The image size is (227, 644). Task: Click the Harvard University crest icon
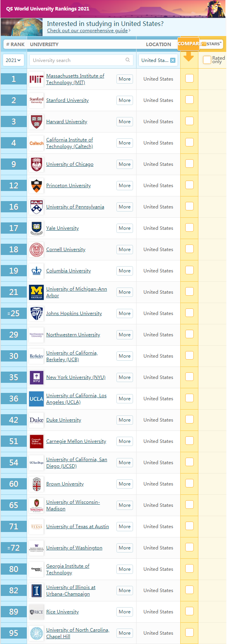point(36,122)
